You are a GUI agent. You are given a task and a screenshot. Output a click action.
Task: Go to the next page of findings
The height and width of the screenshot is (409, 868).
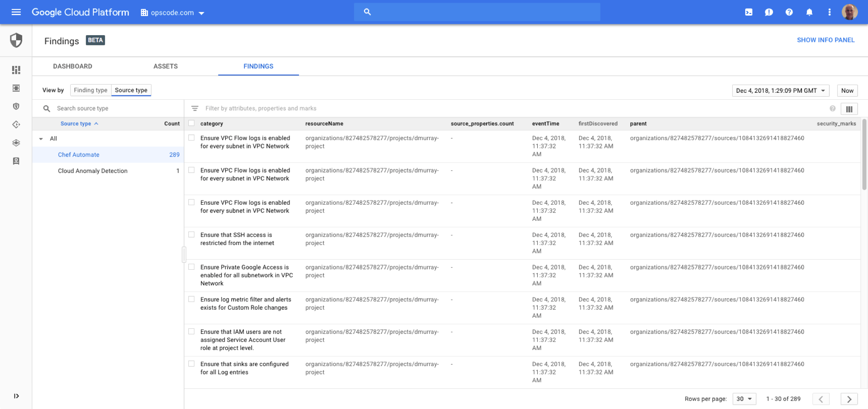click(x=849, y=399)
